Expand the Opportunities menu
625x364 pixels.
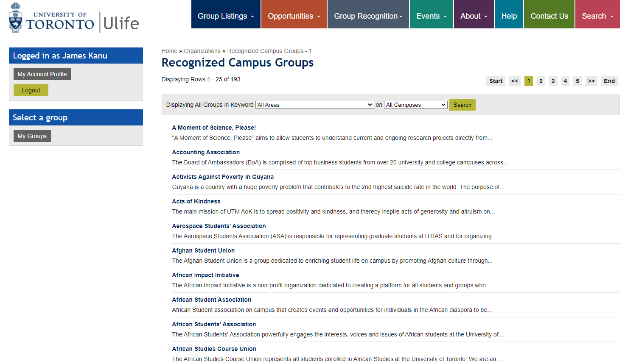point(294,14)
